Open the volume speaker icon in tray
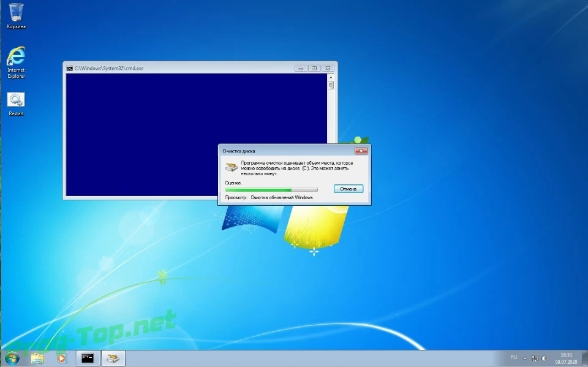This screenshot has width=588, height=367. [x=545, y=358]
